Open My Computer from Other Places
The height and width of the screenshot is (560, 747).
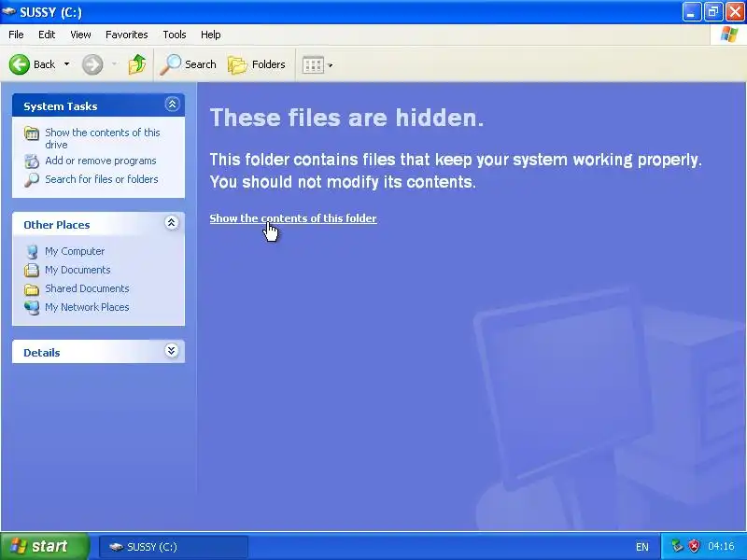(x=75, y=251)
